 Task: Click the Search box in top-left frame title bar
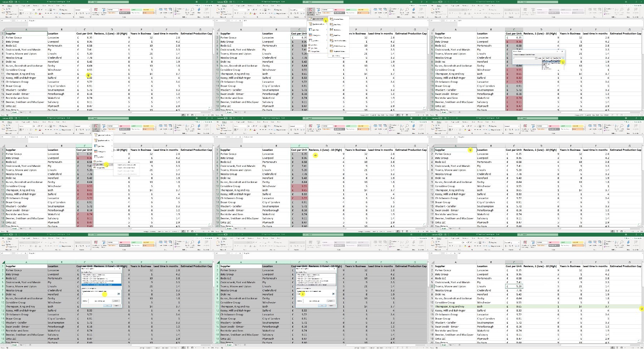[108, 2]
